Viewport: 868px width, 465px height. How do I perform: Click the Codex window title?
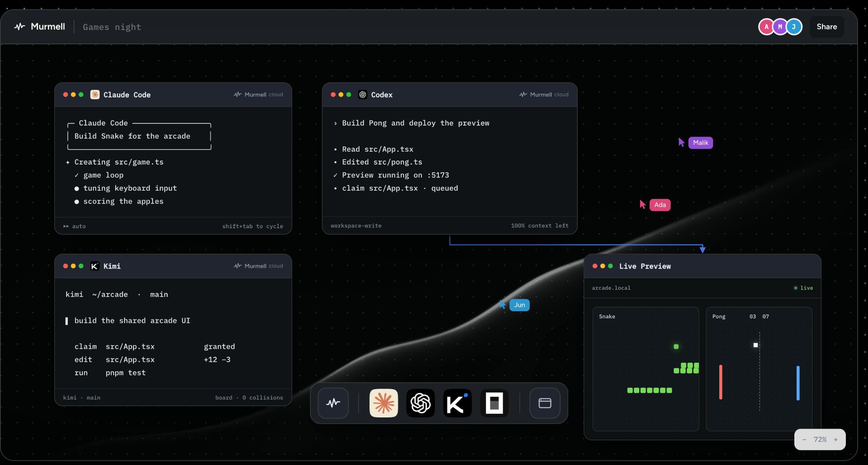381,95
